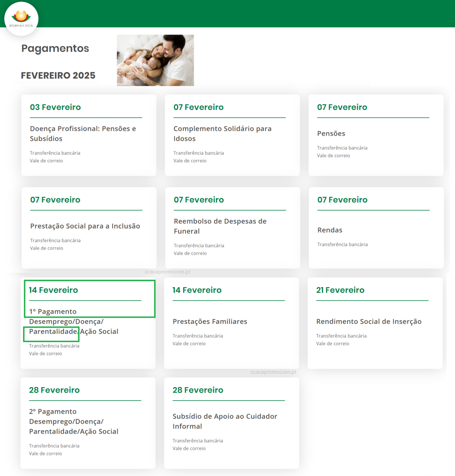Click "Transferência bancária" in 1º Pagamento card
455x476 pixels.
[54, 346]
